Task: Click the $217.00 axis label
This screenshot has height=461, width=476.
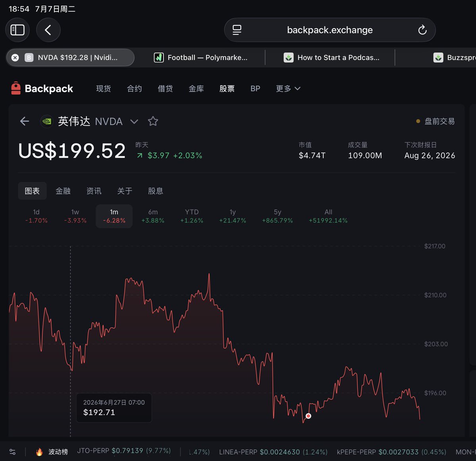Action: [435, 246]
